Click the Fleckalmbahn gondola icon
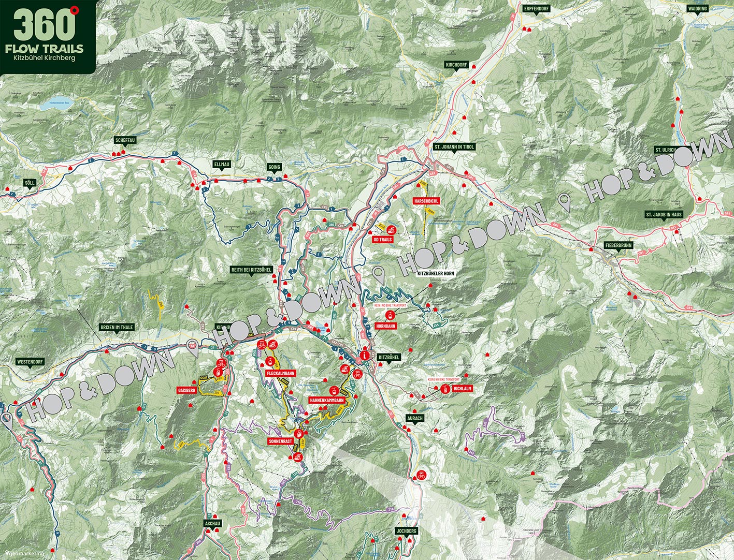 coord(269,361)
